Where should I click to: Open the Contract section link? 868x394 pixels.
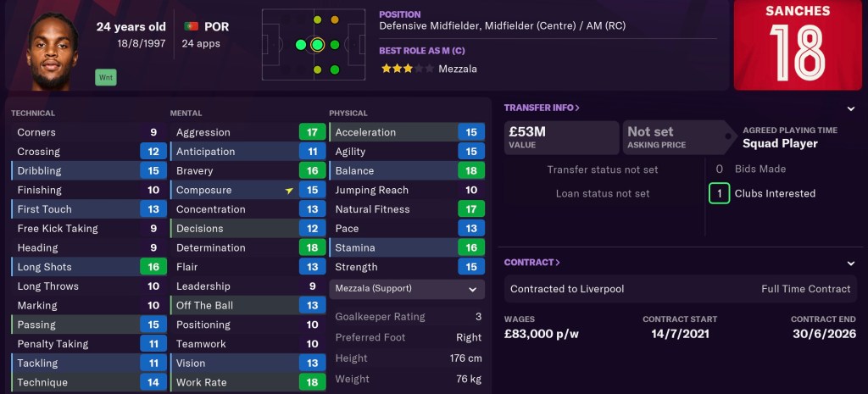(x=531, y=263)
